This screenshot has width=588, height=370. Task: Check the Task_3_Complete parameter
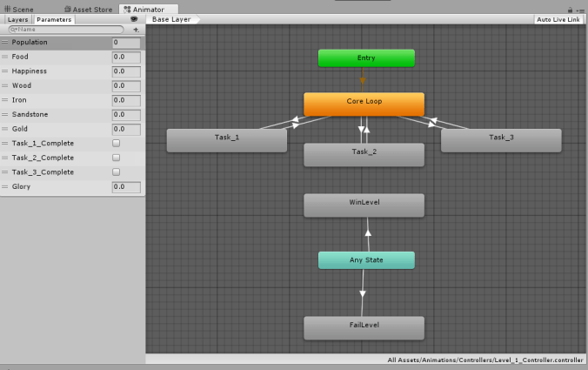(x=117, y=172)
